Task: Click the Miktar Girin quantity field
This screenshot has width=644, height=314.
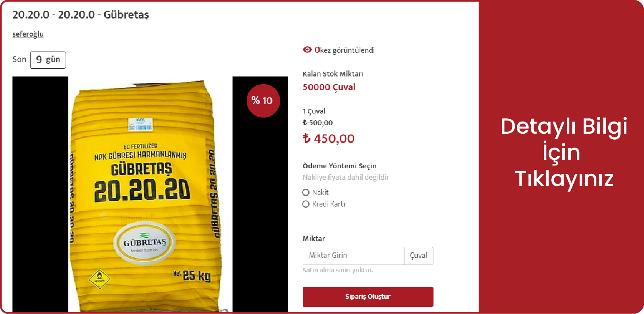Action: [x=353, y=256]
